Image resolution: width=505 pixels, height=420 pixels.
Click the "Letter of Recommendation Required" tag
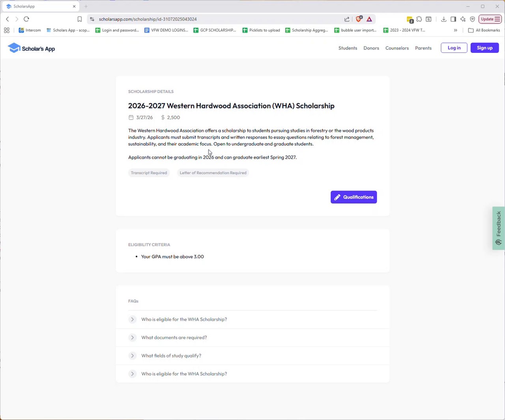(213, 173)
